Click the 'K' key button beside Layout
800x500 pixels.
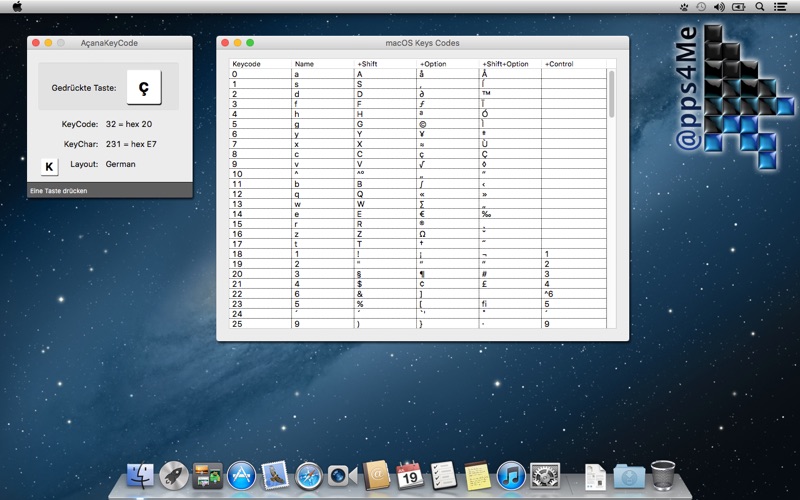pyautogui.click(x=48, y=166)
